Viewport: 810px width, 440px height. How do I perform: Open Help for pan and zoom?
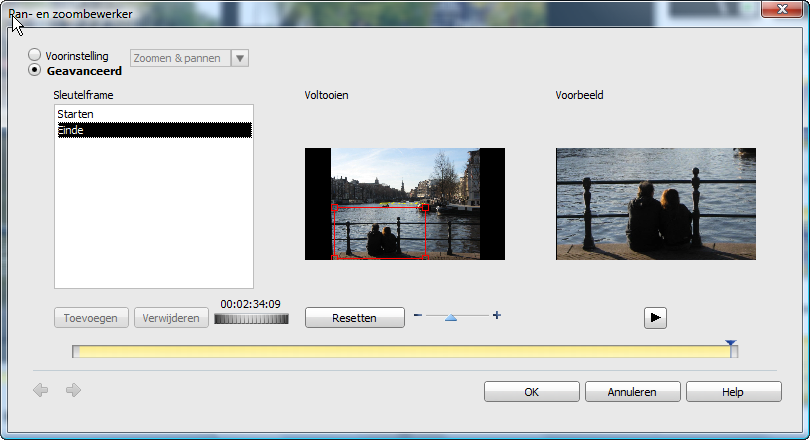click(x=733, y=392)
